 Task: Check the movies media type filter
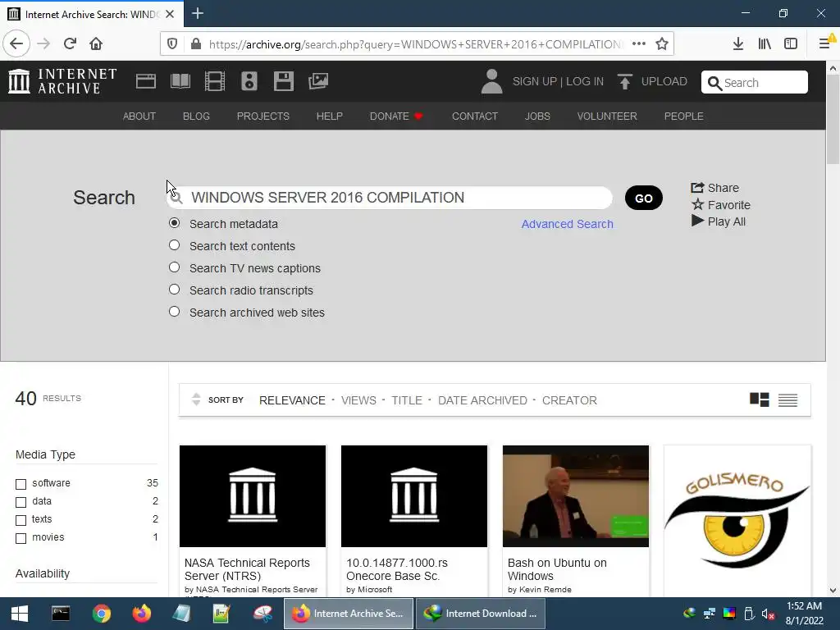coord(21,538)
